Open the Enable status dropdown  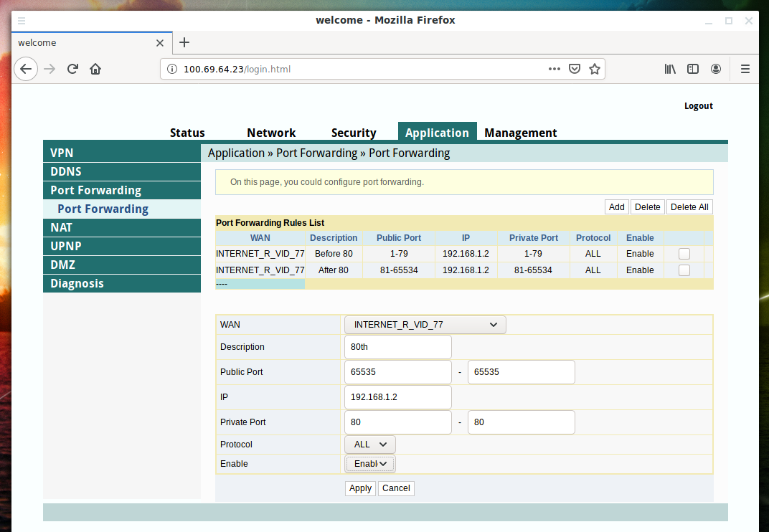point(370,464)
